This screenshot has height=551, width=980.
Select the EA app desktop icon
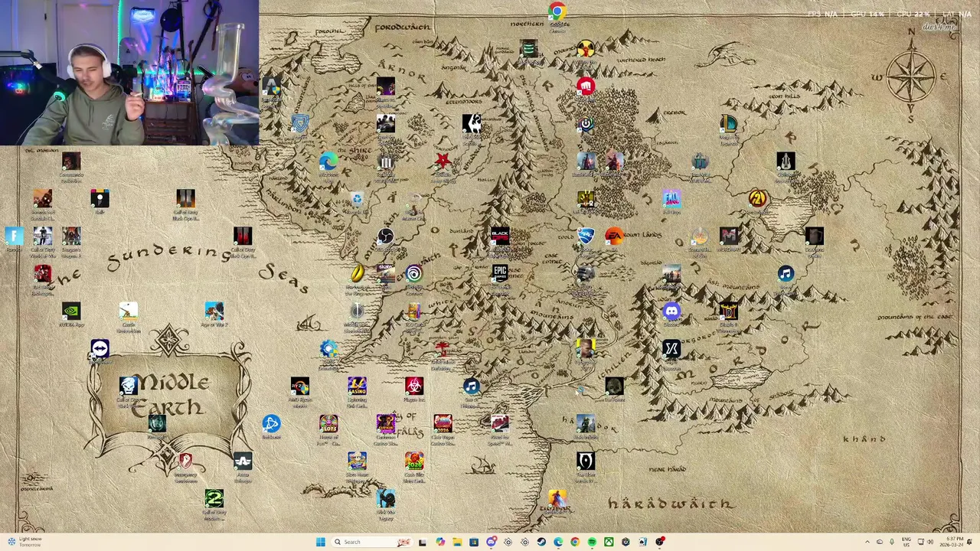(x=614, y=236)
